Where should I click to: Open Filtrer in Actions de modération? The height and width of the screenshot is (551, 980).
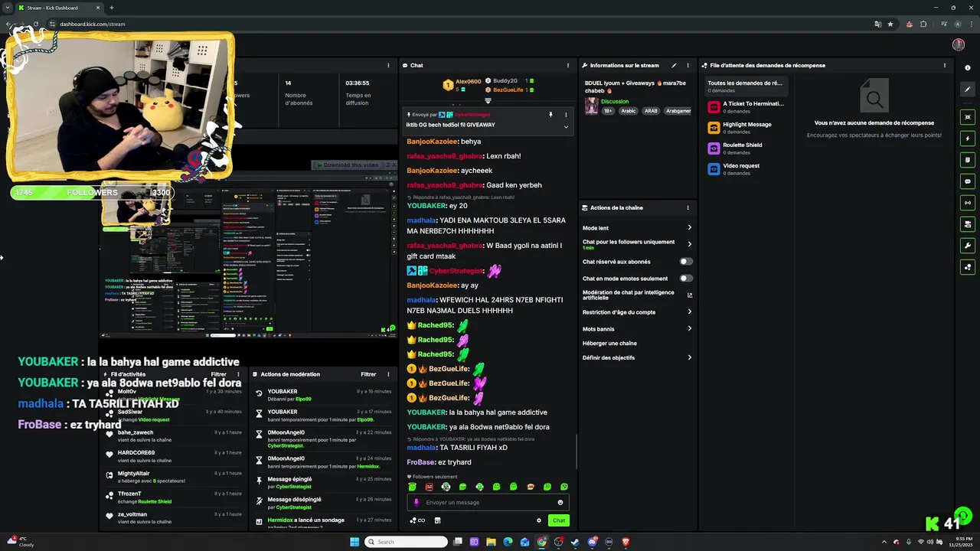tap(368, 374)
